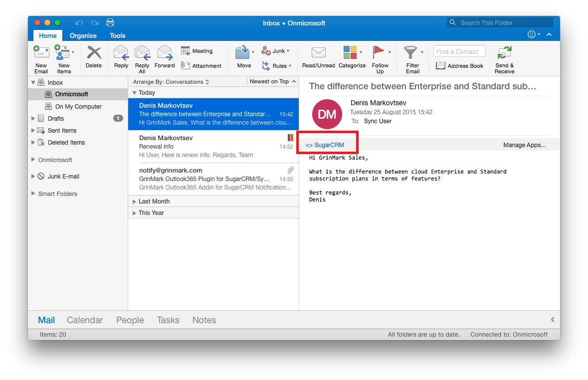Open the Arrange By Conversations dropdown
588x380 pixels.
coord(171,82)
